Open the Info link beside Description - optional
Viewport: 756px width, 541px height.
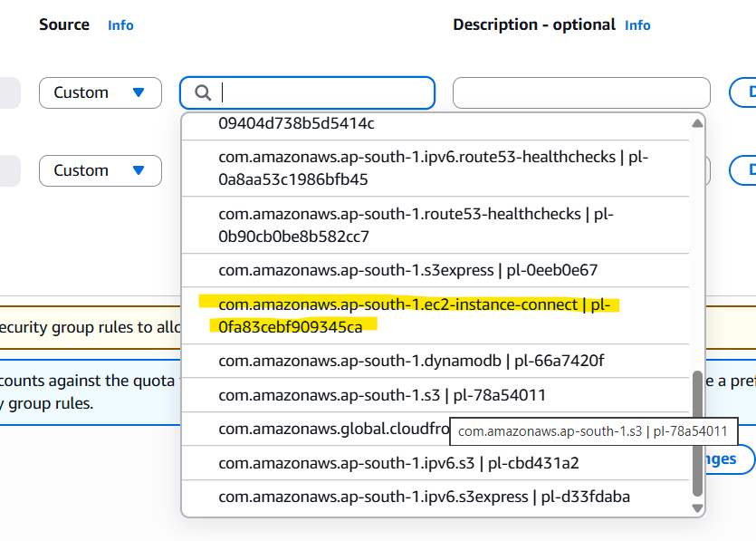pos(637,25)
